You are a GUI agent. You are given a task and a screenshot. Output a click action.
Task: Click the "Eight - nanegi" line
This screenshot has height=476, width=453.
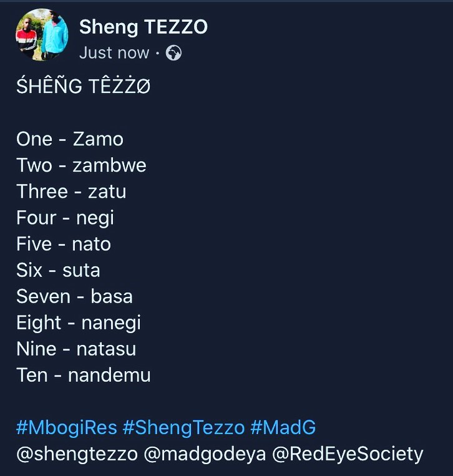tap(79, 323)
